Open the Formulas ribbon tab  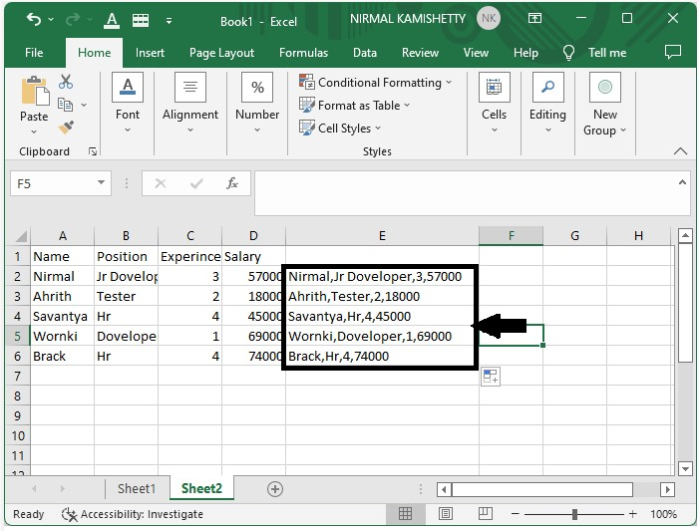(x=303, y=53)
